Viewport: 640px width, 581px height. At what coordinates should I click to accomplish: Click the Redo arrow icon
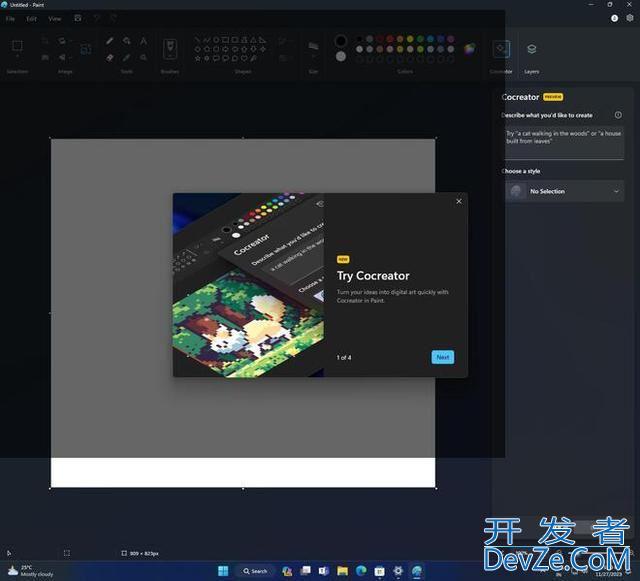(x=113, y=18)
